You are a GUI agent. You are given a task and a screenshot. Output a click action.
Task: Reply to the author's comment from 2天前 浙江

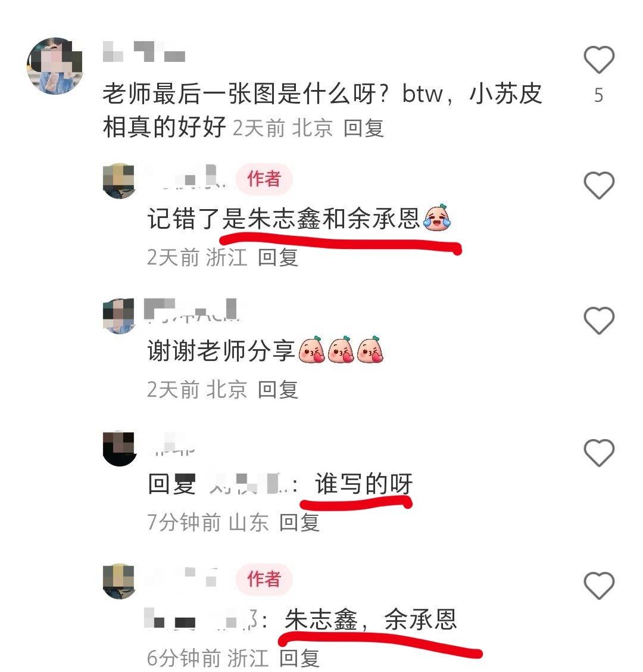click(x=277, y=257)
